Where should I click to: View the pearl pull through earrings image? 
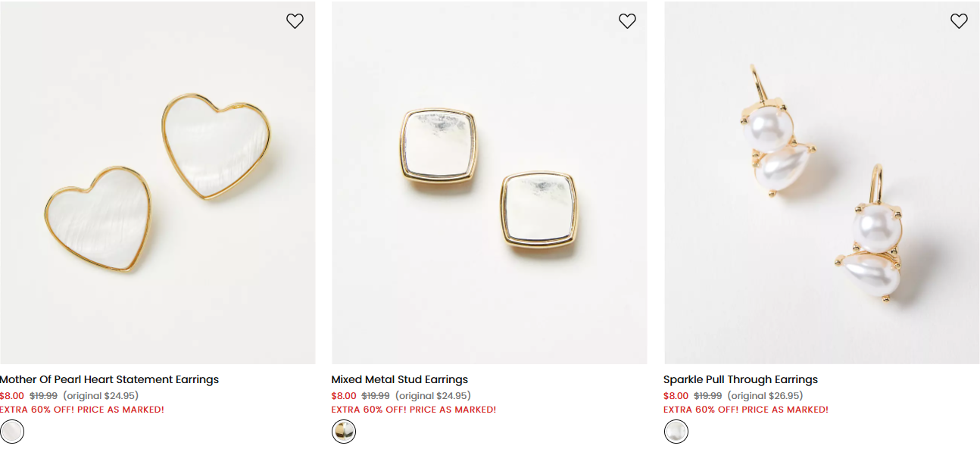822,182
